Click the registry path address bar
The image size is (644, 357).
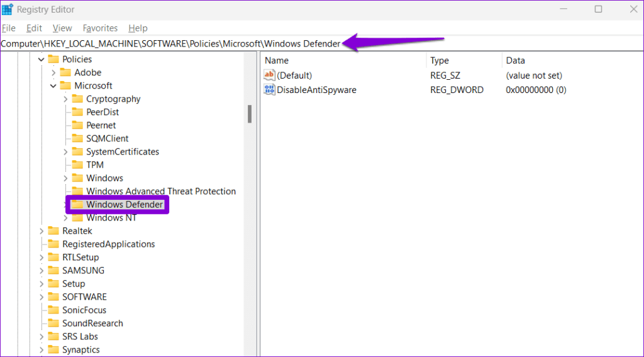click(x=171, y=43)
